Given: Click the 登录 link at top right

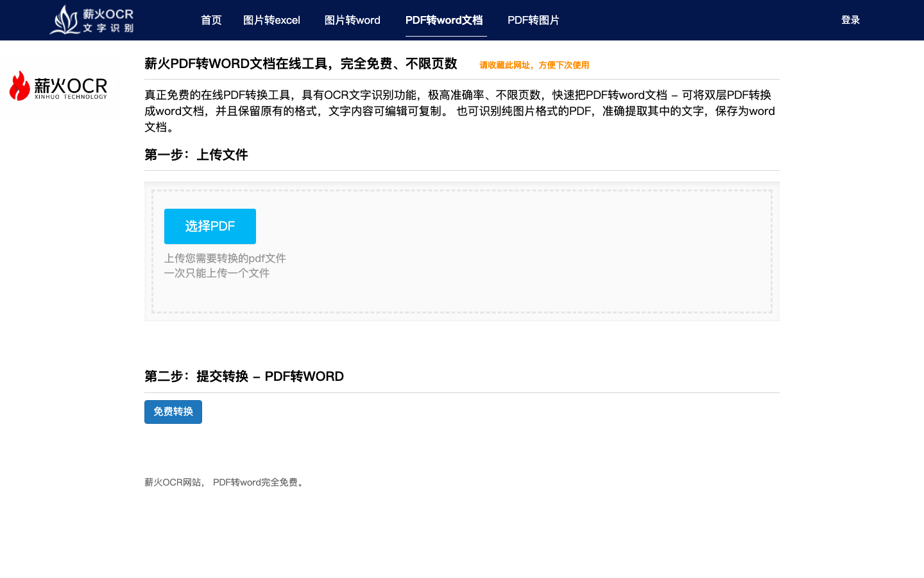Looking at the screenshot, I should point(851,20).
